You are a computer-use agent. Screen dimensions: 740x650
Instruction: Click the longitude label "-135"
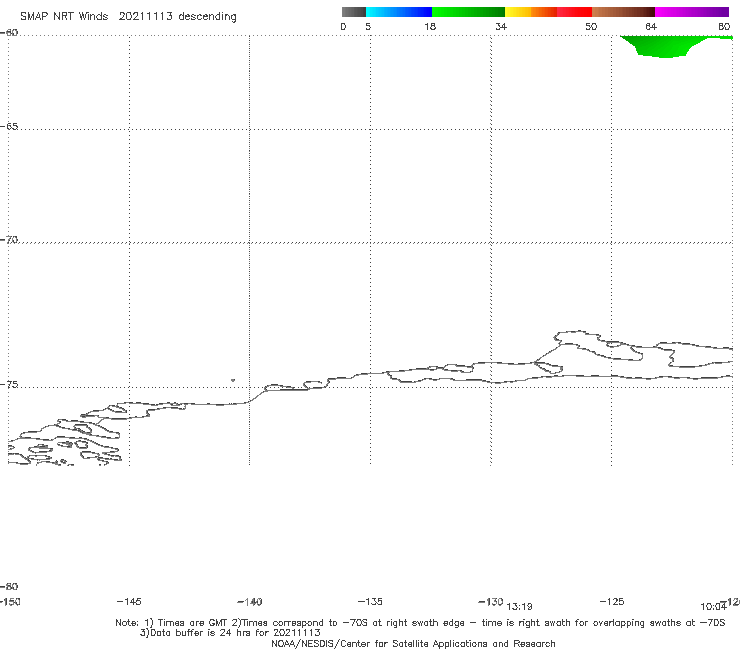370,602
